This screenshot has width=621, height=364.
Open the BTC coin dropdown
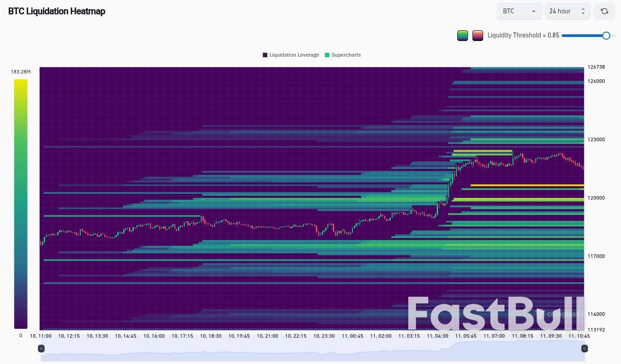click(519, 11)
